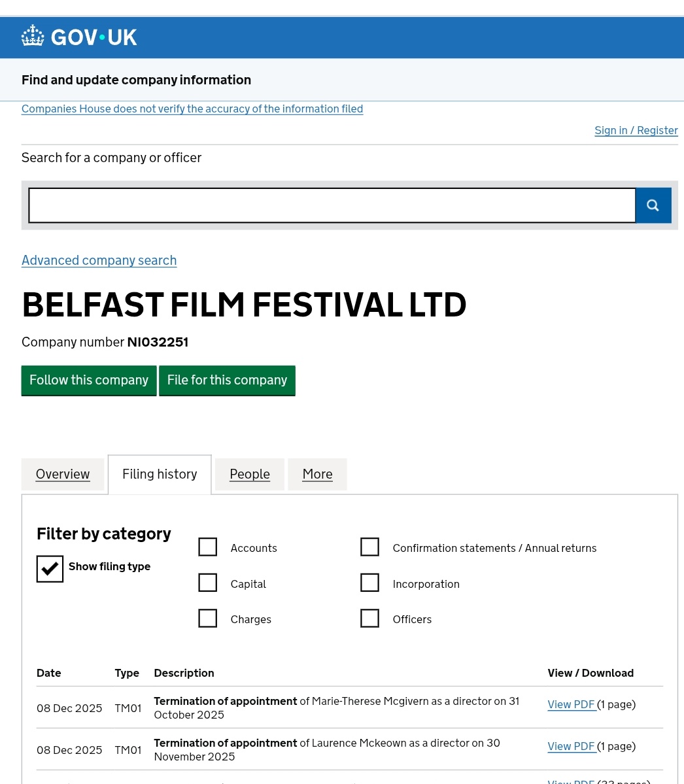Click Follow this company button

(89, 381)
